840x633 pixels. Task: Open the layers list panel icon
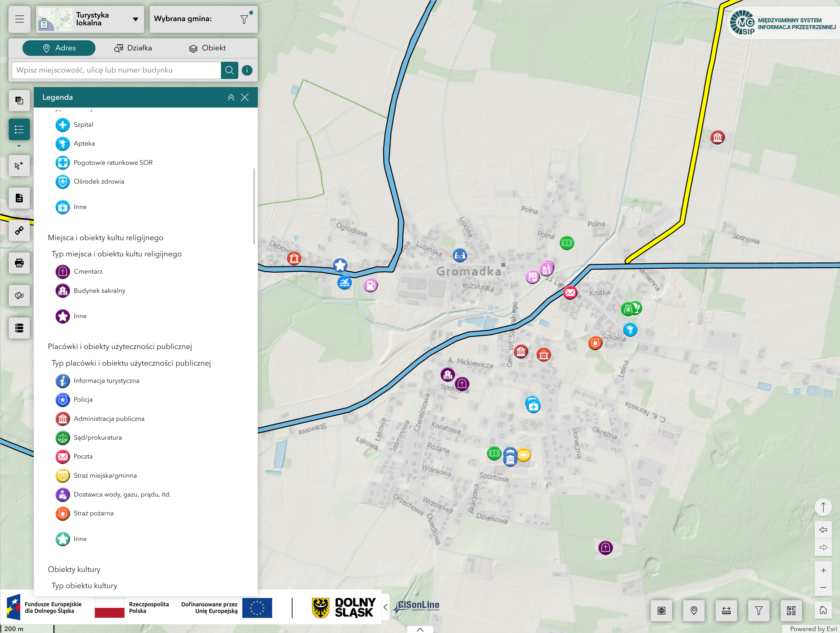19,100
